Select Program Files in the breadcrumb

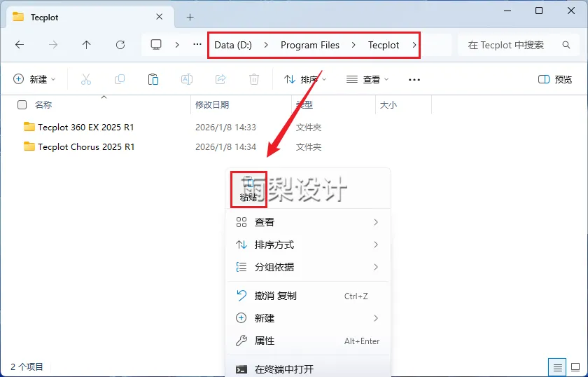click(x=309, y=45)
